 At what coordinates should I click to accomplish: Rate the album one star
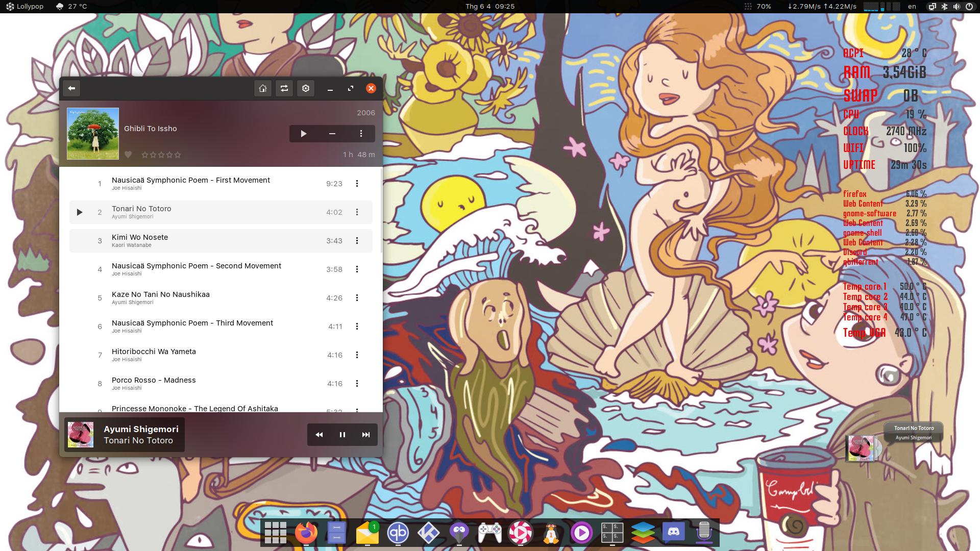pos(145,155)
